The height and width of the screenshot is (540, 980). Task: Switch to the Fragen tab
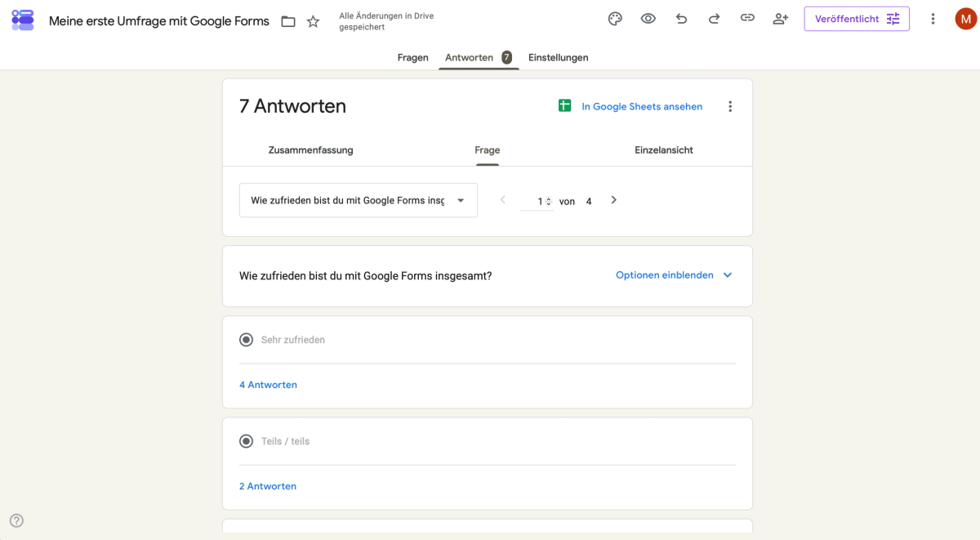point(413,57)
